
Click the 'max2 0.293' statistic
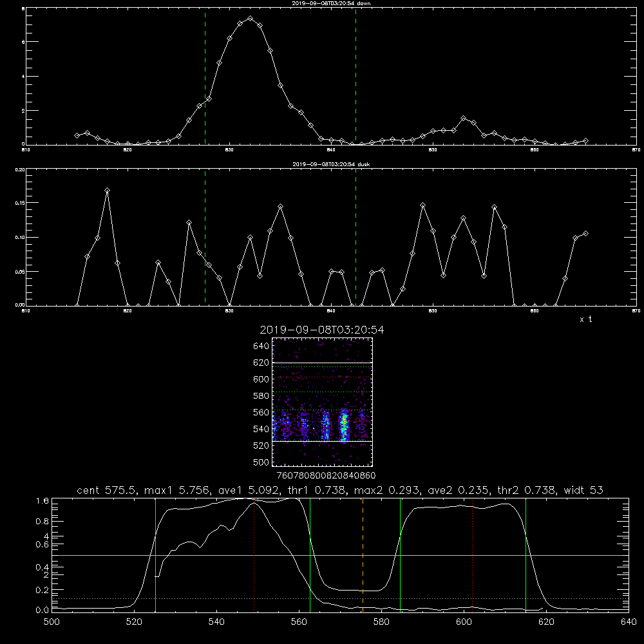pos(387,490)
